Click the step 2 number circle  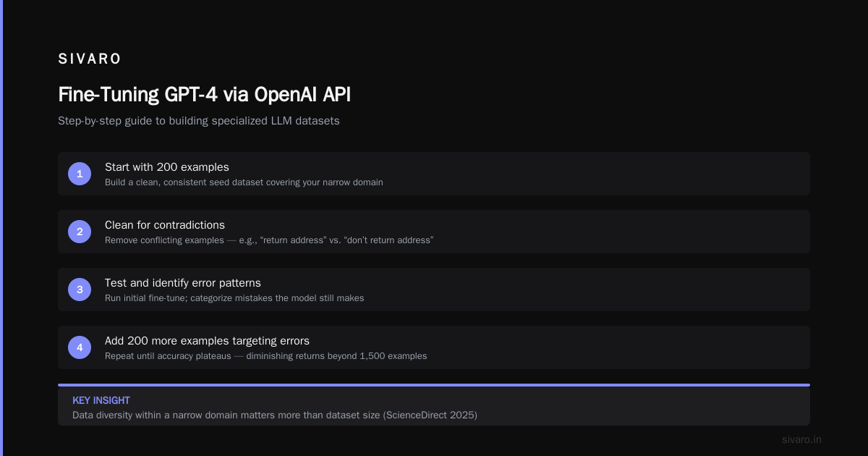pyautogui.click(x=80, y=232)
